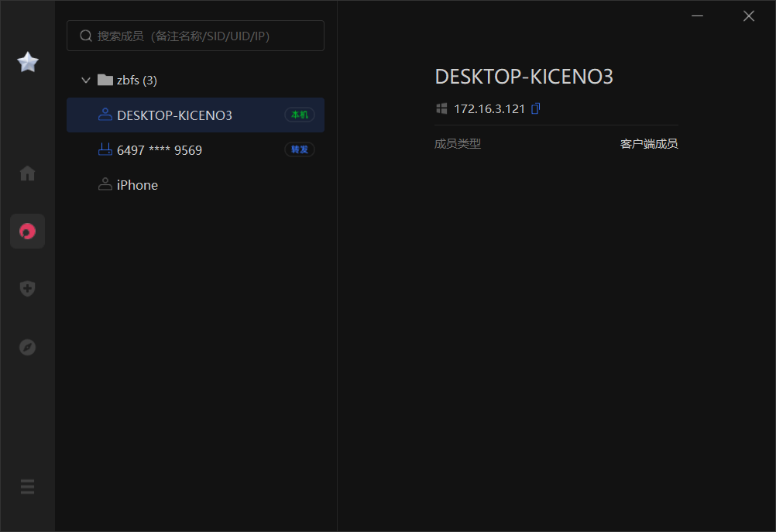The image size is (776, 532).
Task: Close the application window
Action: pyautogui.click(x=748, y=16)
